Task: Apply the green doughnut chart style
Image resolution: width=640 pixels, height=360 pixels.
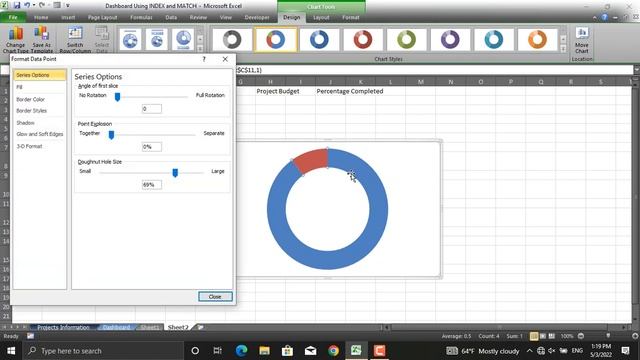Action: pos(407,40)
